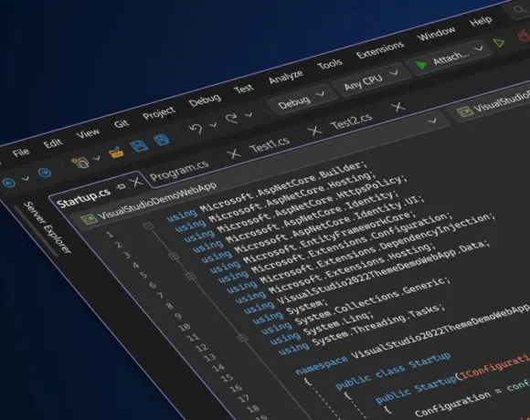
Task: Open the Project menu
Action: 159,113
